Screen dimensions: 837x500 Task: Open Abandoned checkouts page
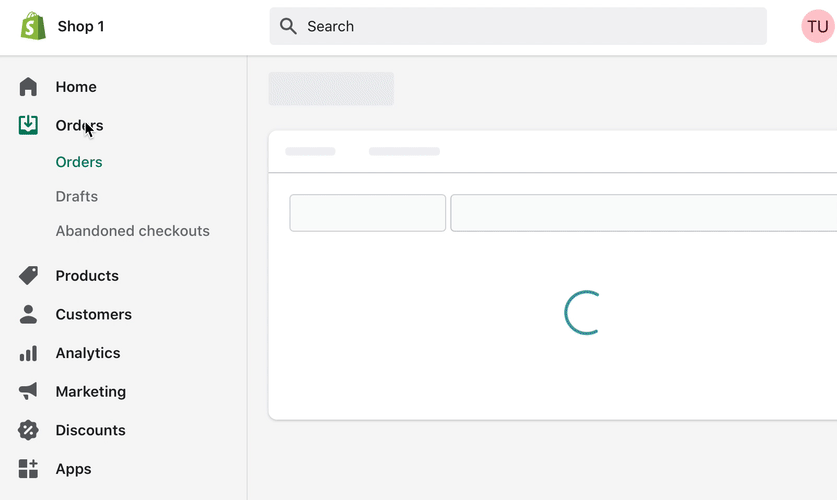(132, 231)
